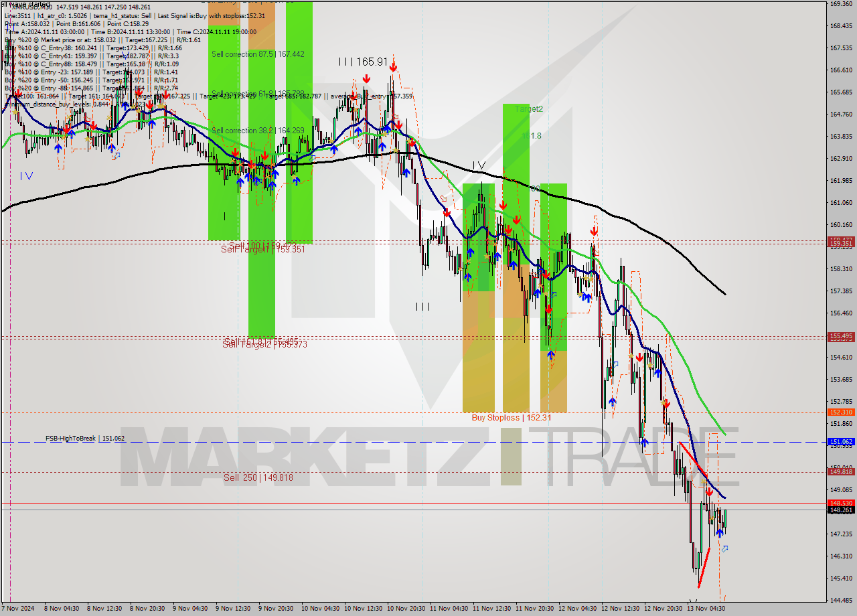Click the red 155.495 price tag
Screen dimensions: 857x616
click(841, 336)
